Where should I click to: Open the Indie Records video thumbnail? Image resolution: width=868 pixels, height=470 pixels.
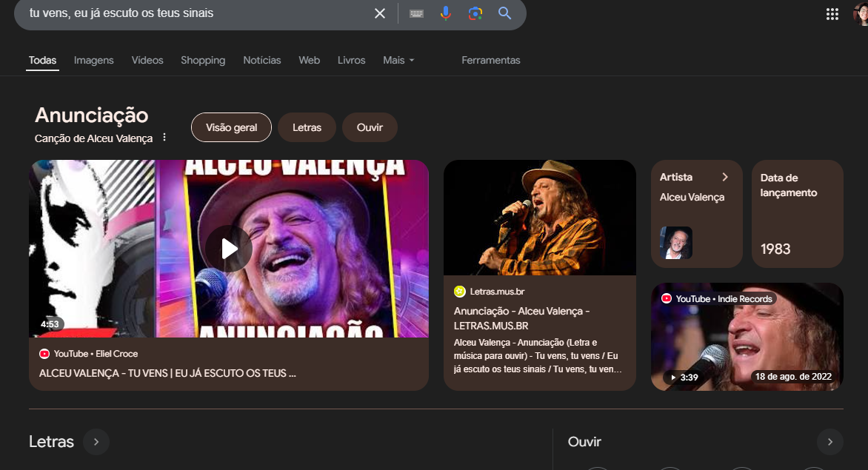coord(747,337)
